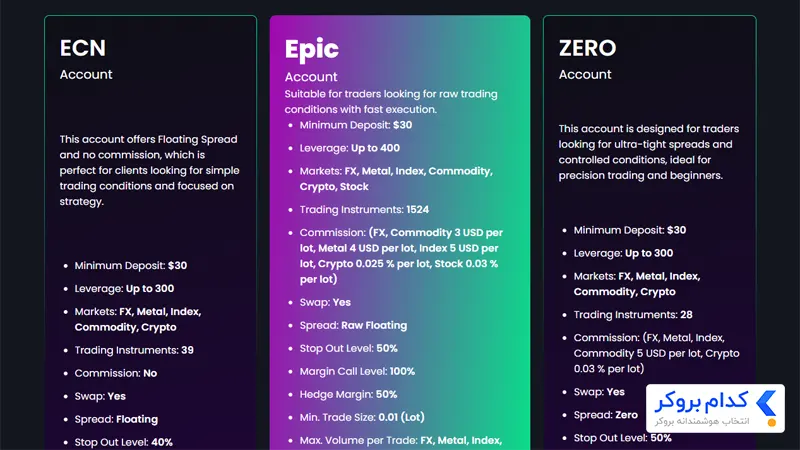800x450 pixels.
Task: Select the ZERO account heading
Action: [587, 48]
